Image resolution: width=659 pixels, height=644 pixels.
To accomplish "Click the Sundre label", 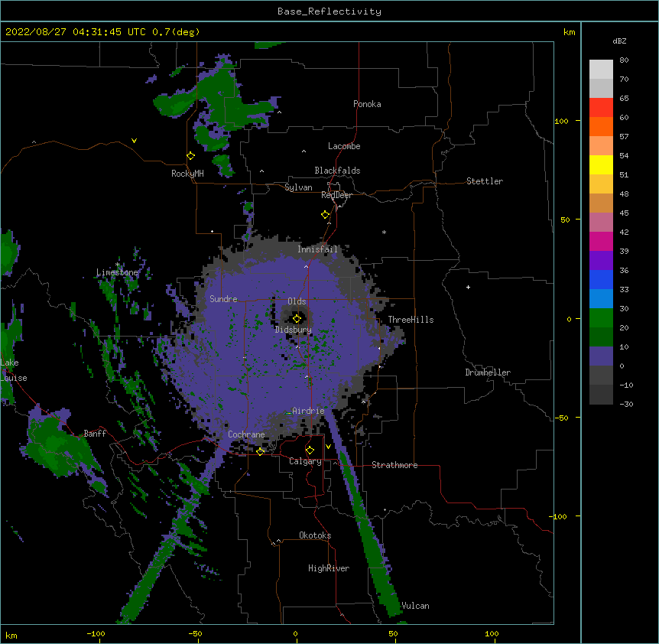I will (x=223, y=299).
